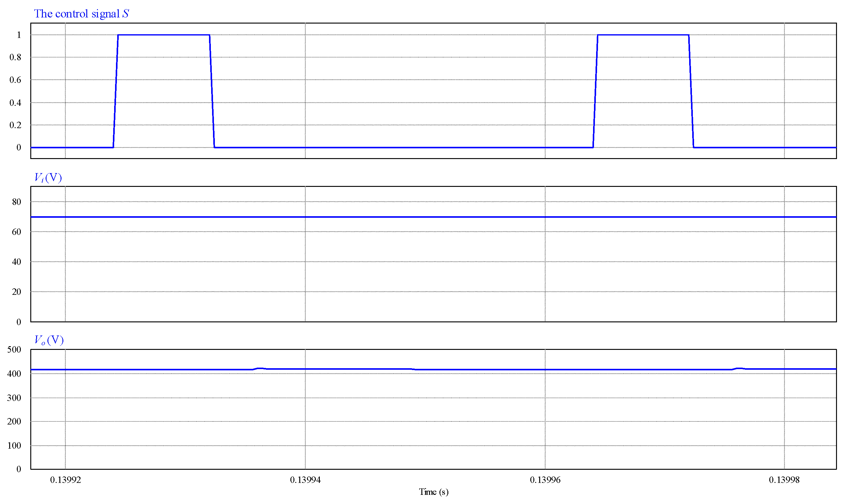Click the 0.13992 time tick label
Screen dimensions: 844x504
pyautogui.click(x=65, y=480)
